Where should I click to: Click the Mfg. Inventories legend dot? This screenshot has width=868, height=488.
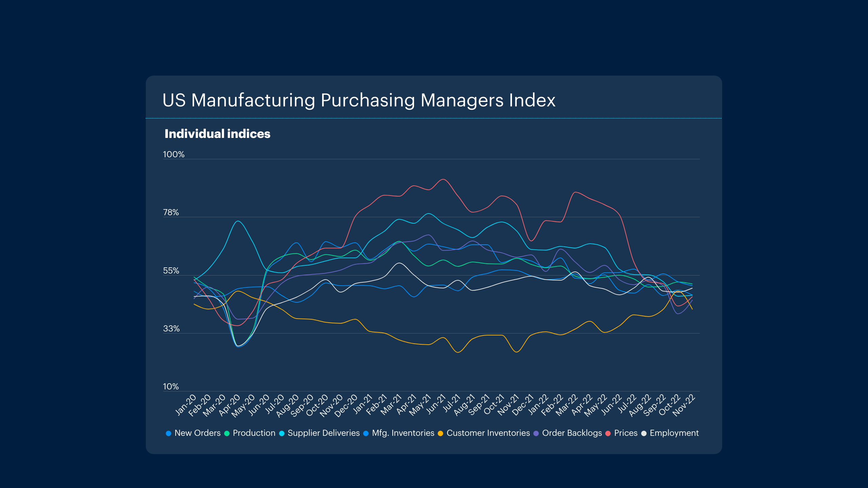[366, 433]
